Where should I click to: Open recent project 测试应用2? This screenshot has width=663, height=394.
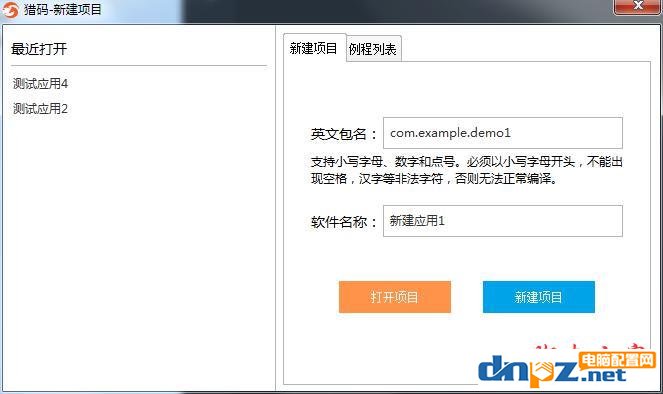[41, 109]
